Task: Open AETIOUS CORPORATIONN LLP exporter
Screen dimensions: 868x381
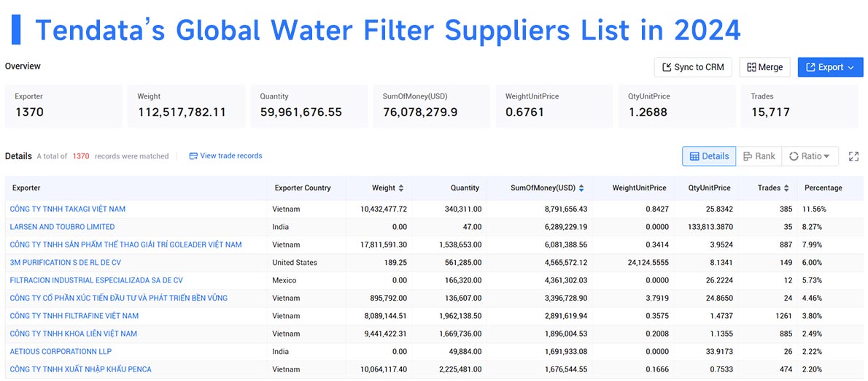Action: point(61,351)
